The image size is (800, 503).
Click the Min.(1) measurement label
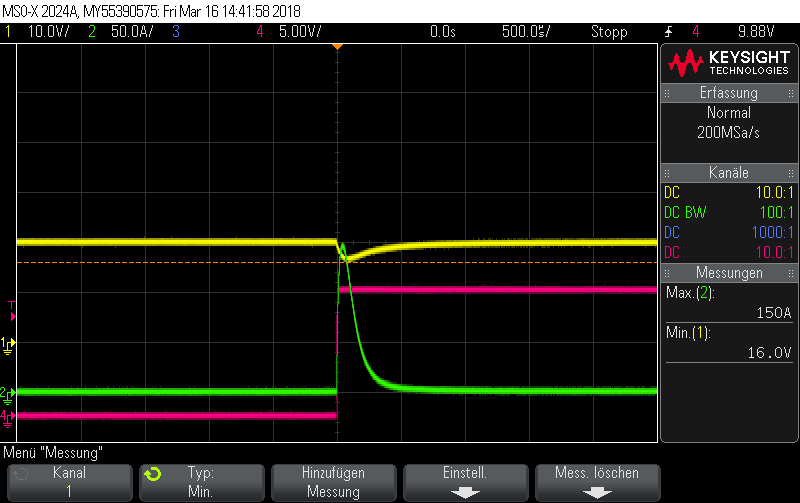tap(688, 333)
